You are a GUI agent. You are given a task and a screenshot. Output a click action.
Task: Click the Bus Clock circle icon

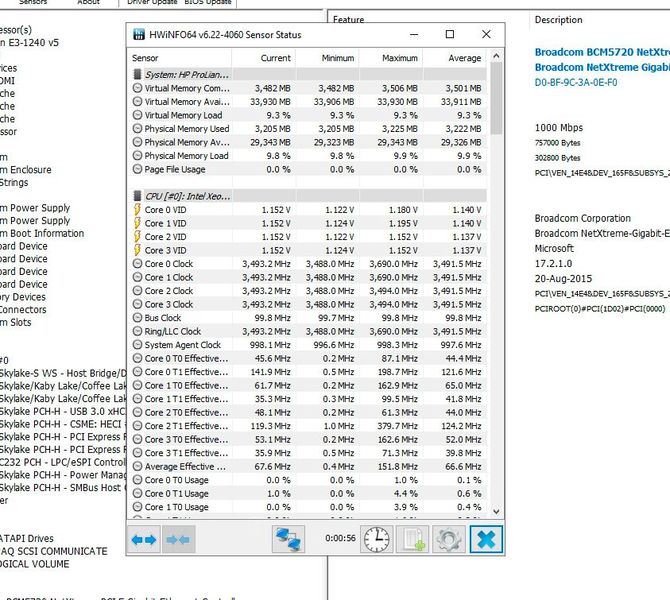coord(137,318)
